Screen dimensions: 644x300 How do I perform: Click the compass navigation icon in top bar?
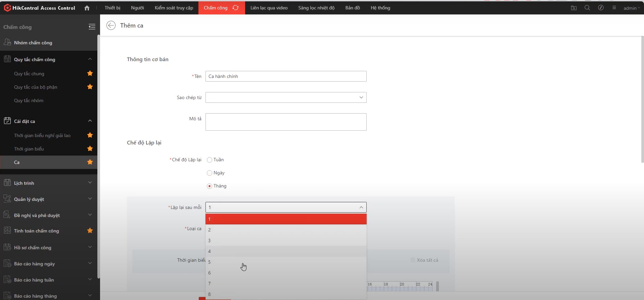pyautogui.click(x=601, y=8)
